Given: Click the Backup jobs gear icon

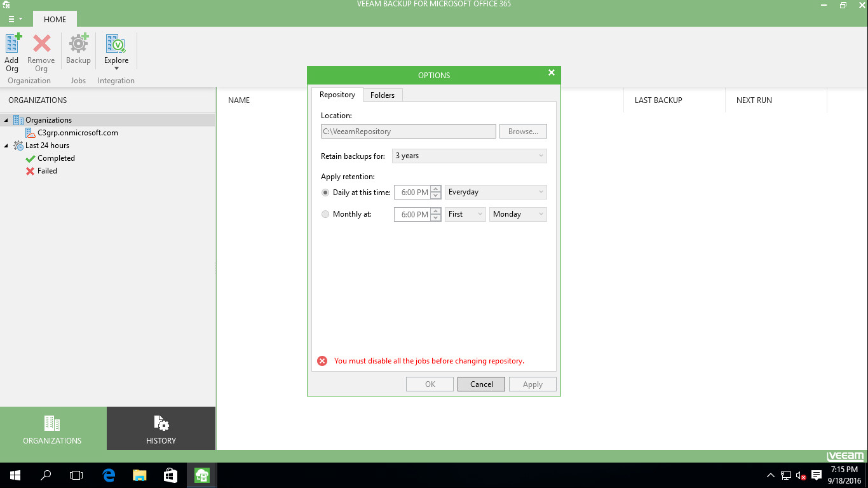Looking at the screenshot, I should pyautogui.click(x=78, y=44).
